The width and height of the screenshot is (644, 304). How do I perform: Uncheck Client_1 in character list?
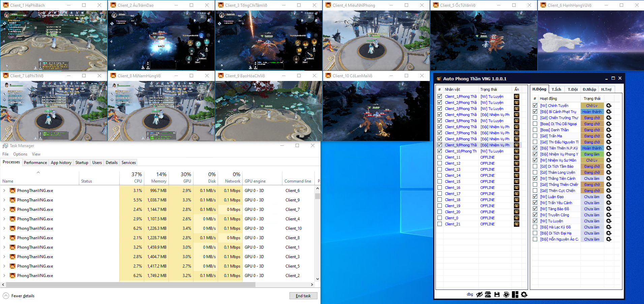pos(440,96)
